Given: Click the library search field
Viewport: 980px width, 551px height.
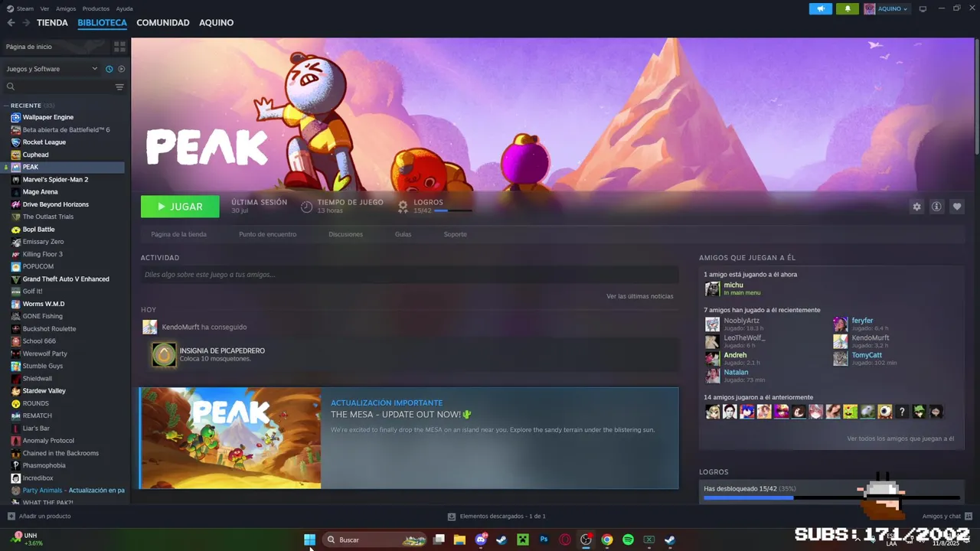Looking at the screenshot, I should (60, 86).
